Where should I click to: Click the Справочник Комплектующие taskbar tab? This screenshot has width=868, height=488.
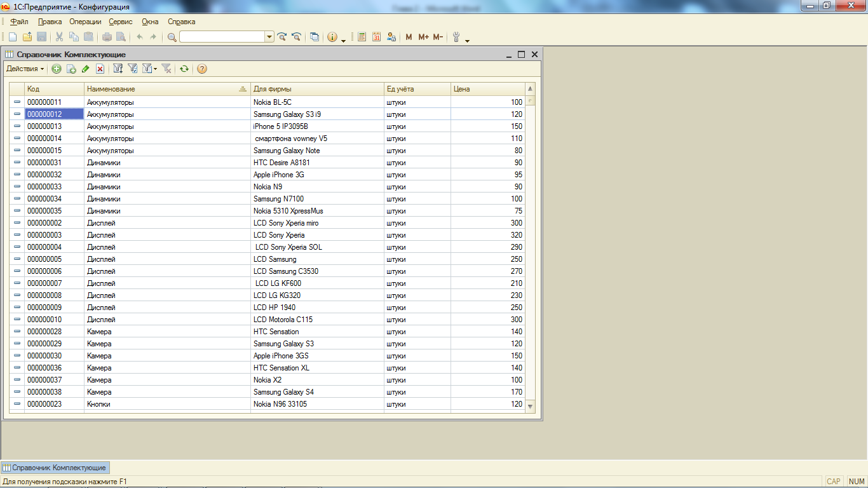[x=55, y=468]
